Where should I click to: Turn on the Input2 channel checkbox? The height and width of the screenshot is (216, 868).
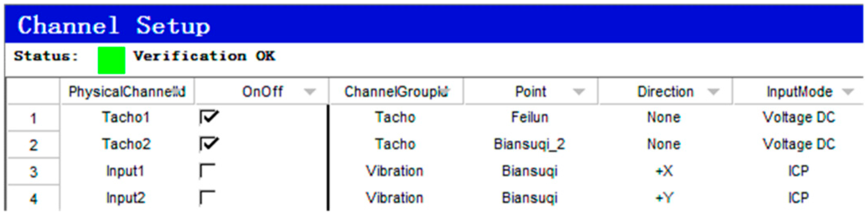(x=207, y=198)
